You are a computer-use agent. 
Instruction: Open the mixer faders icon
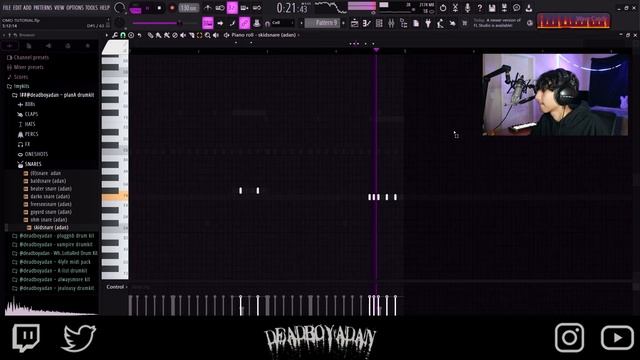point(391,24)
